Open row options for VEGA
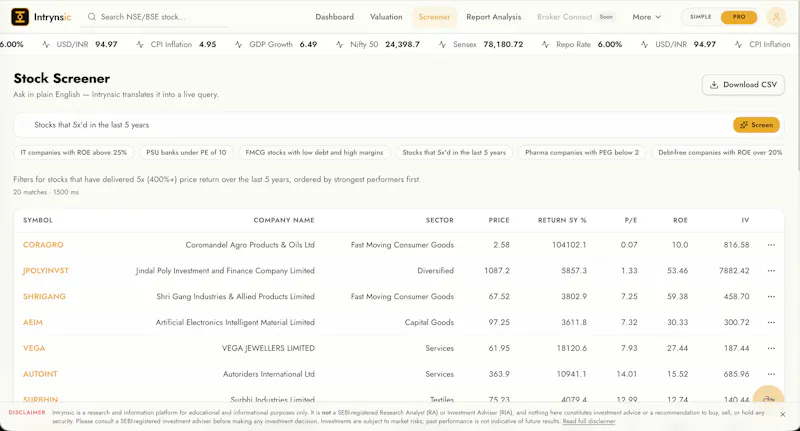The height and width of the screenshot is (431, 800). [771, 348]
